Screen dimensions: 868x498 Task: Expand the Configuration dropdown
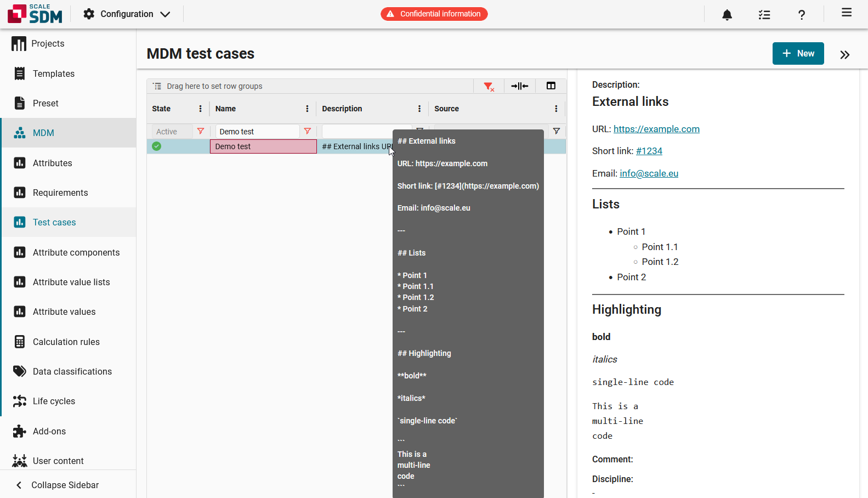(127, 14)
